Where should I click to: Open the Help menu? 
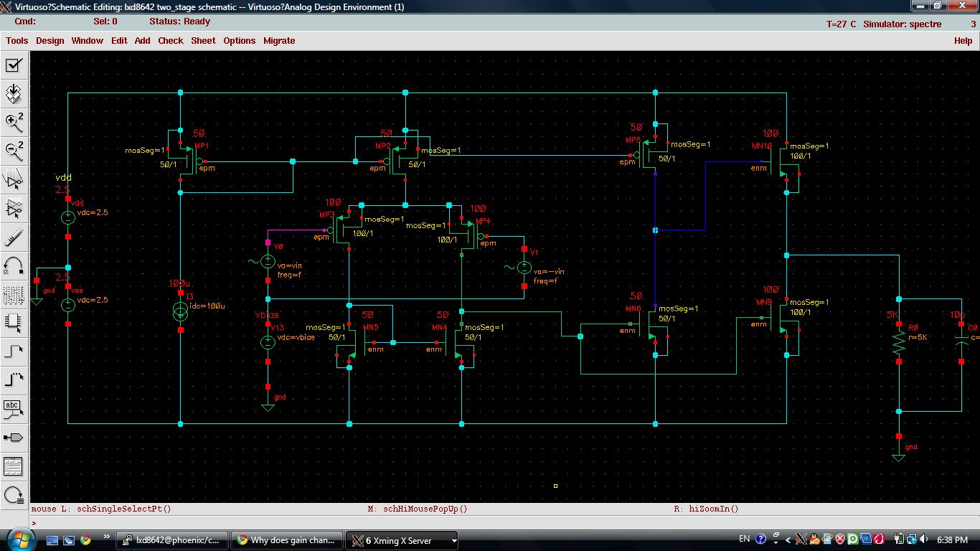coord(963,41)
